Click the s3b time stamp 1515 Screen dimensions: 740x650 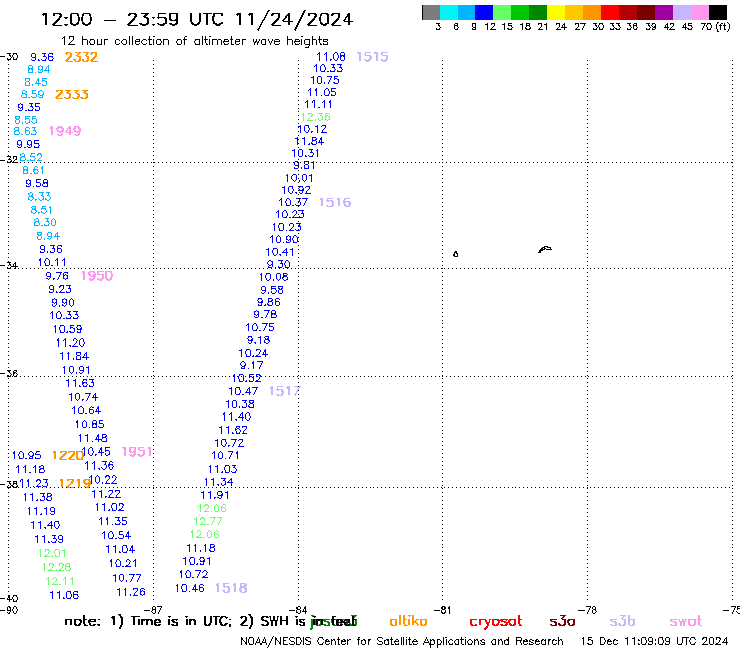(x=372, y=57)
